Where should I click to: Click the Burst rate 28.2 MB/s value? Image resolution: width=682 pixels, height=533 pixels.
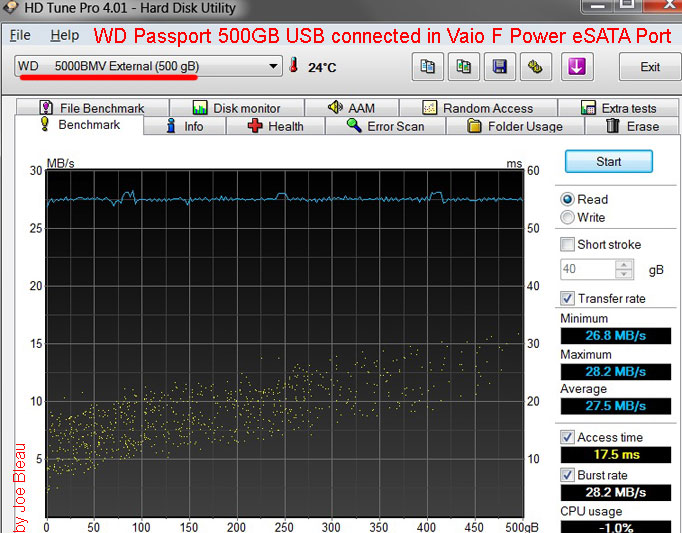click(615, 492)
